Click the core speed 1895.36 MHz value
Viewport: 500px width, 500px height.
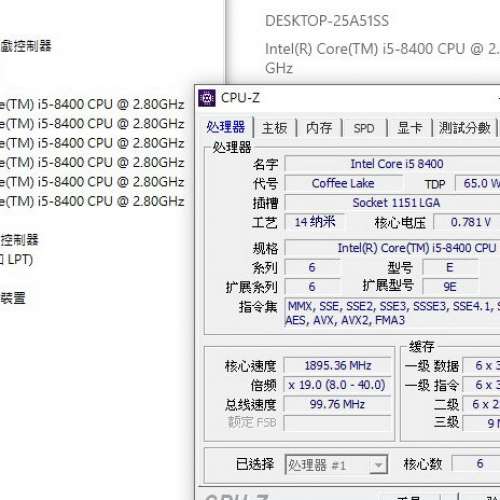(337, 366)
